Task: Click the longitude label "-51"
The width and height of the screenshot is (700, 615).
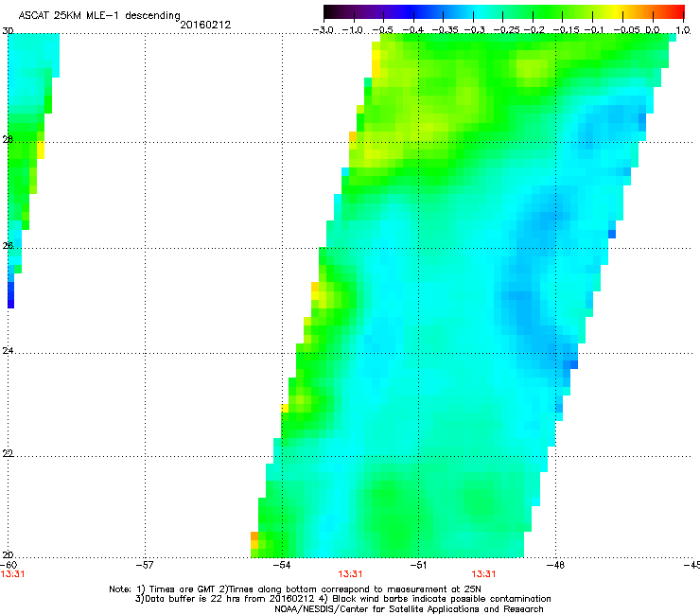Action: (x=419, y=565)
